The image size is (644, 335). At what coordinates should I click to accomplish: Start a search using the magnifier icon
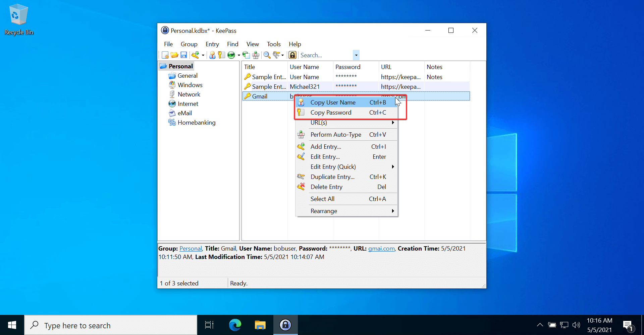[267, 55]
